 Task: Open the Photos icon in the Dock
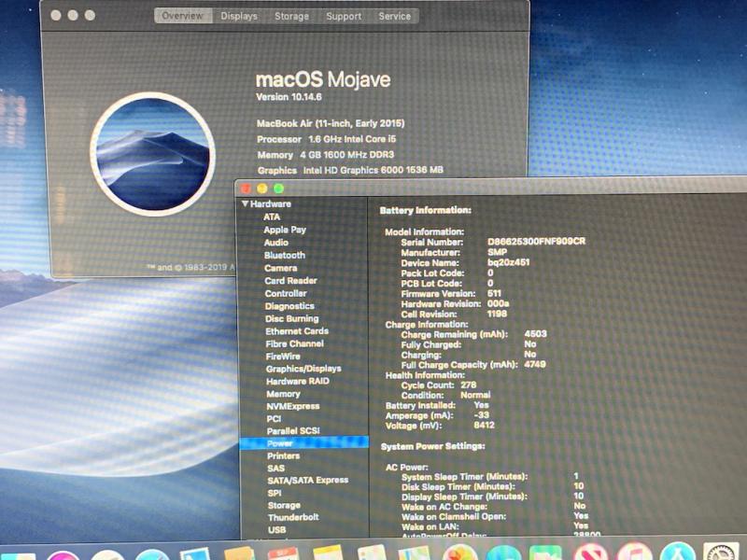tap(459, 553)
